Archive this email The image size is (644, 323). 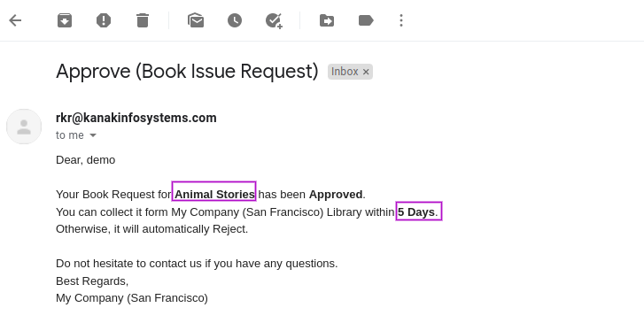click(65, 20)
